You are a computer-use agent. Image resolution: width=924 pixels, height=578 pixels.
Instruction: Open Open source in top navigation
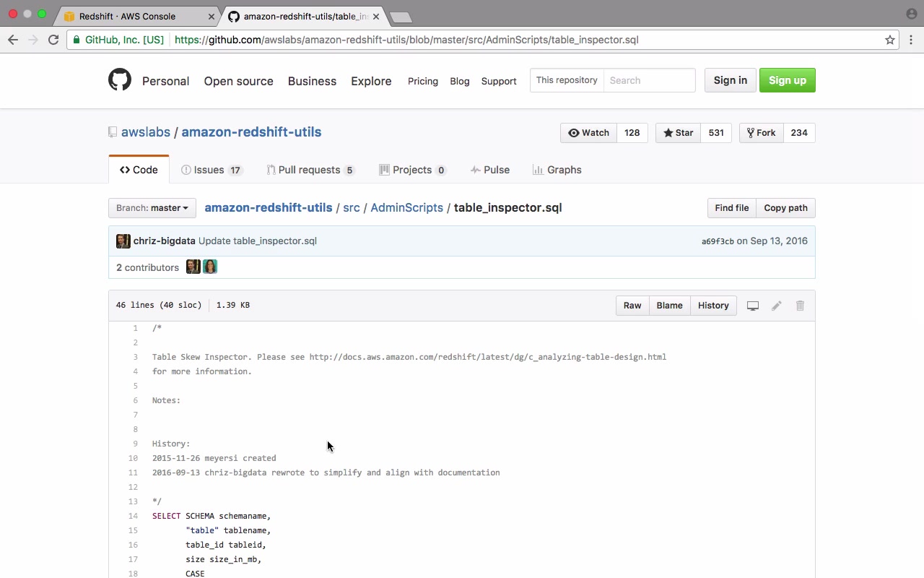(239, 81)
